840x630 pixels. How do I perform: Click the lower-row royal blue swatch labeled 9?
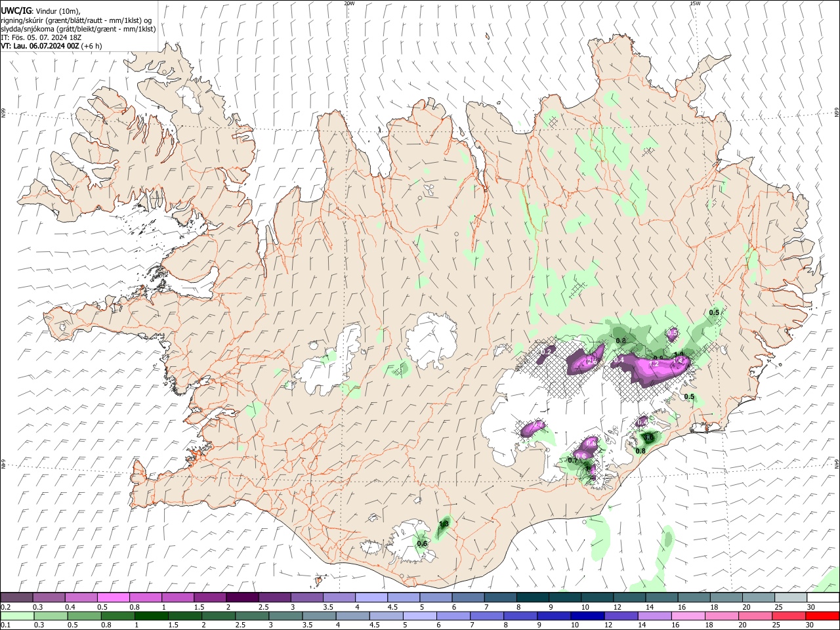pos(553,616)
